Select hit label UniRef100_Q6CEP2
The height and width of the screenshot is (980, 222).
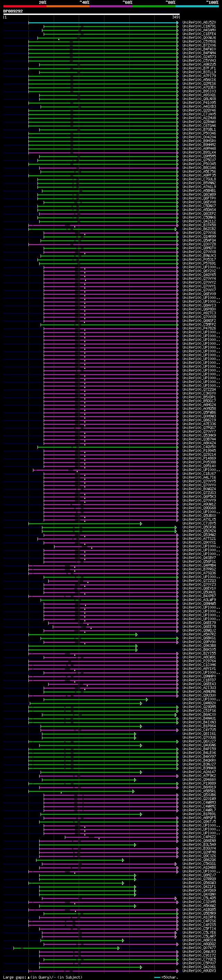click(x=199, y=214)
